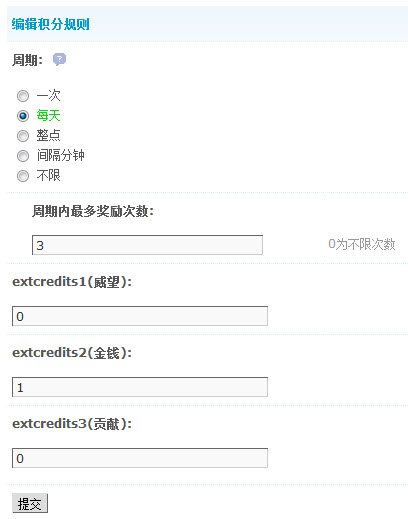Choose the 间隔分钟 radio option
This screenshot has height=519, width=408.
[23, 156]
